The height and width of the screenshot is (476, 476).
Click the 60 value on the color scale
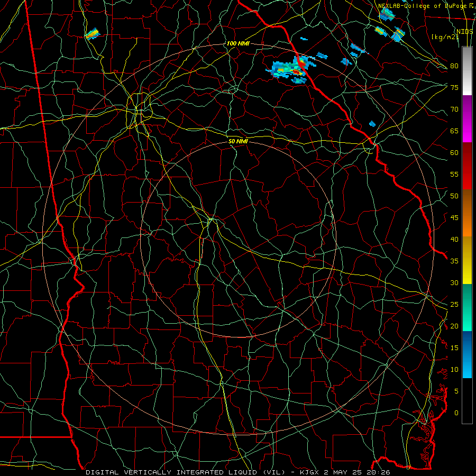click(454, 153)
